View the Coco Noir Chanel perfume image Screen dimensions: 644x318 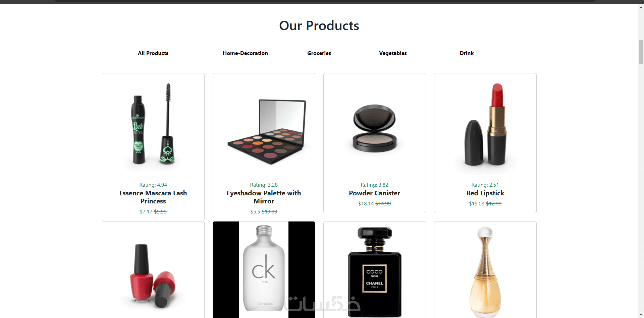click(x=375, y=270)
